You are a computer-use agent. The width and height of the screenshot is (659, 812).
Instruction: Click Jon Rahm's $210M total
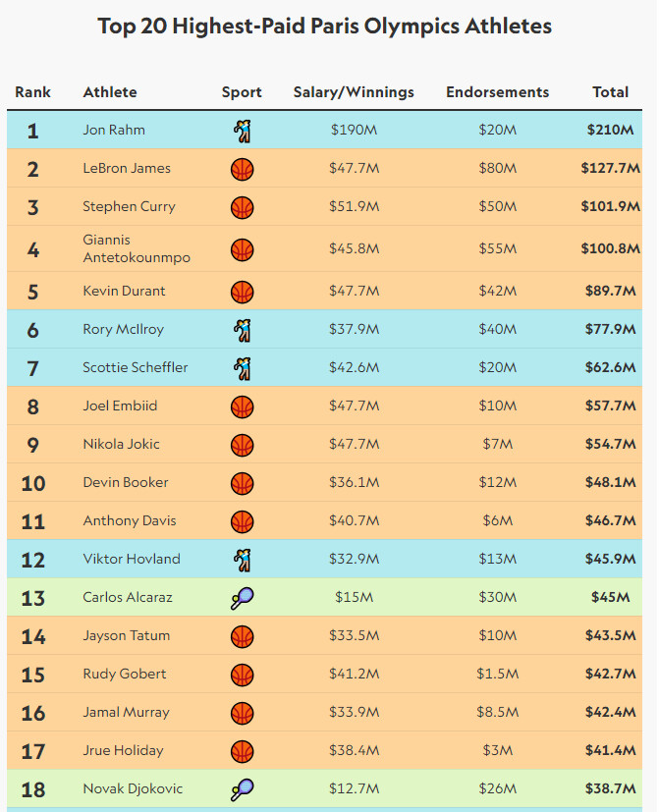pyautogui.click(x=611, y=130)
